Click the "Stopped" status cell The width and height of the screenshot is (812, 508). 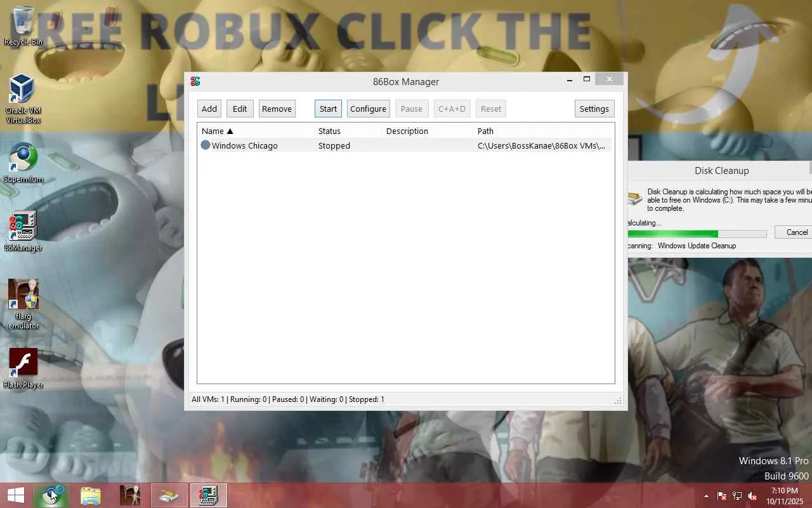[x=334, y=145]
